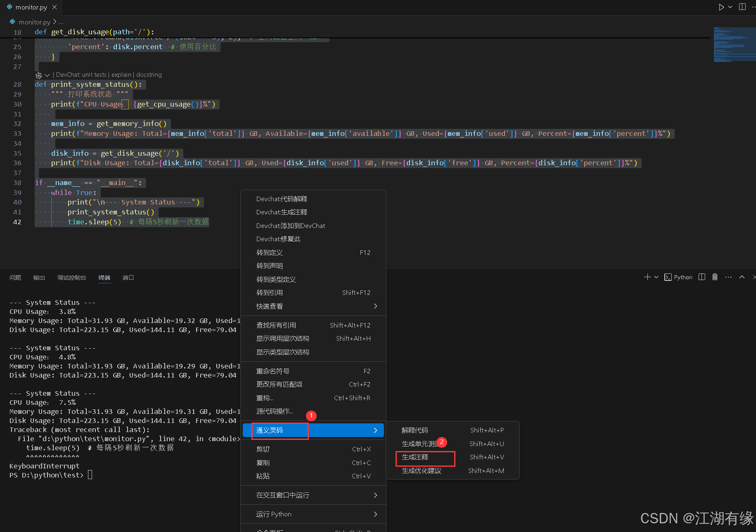Choose '转到声明' from context menu

313,266
